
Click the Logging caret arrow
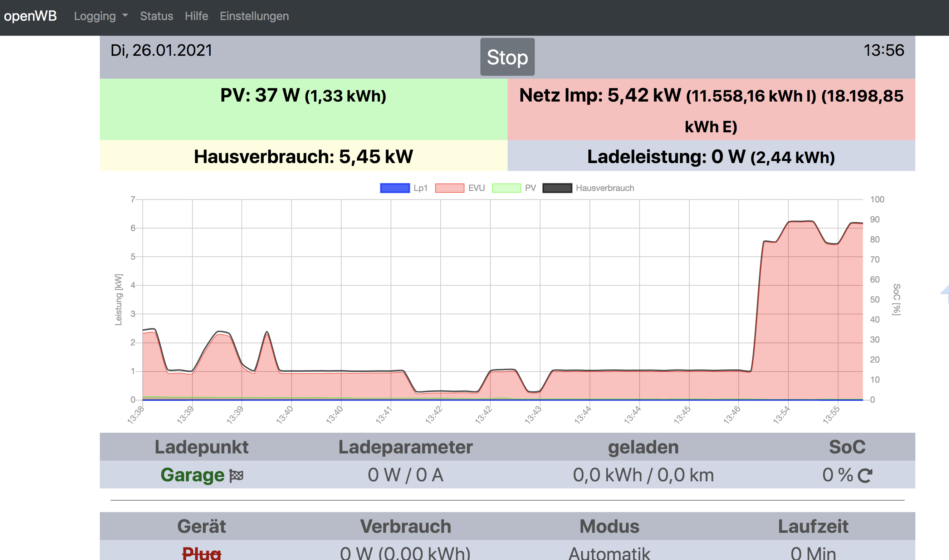click(x=125, y=16)
